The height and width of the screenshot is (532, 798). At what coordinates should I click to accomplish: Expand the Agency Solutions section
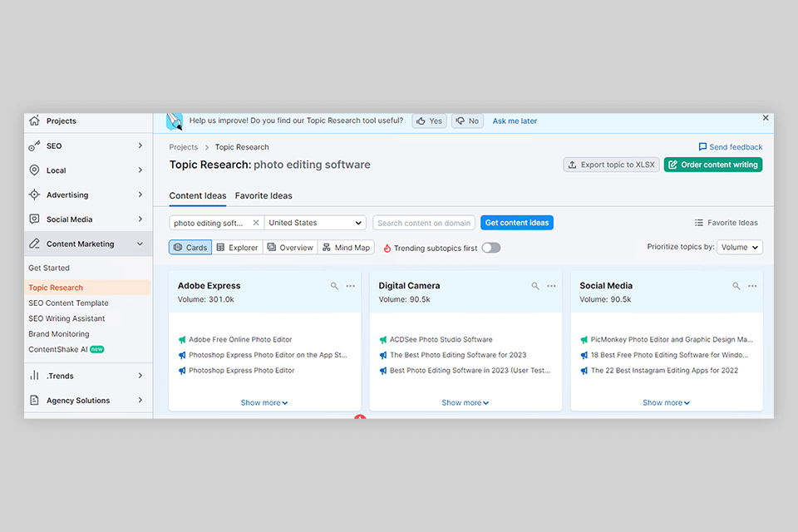(x=140, y=400)
